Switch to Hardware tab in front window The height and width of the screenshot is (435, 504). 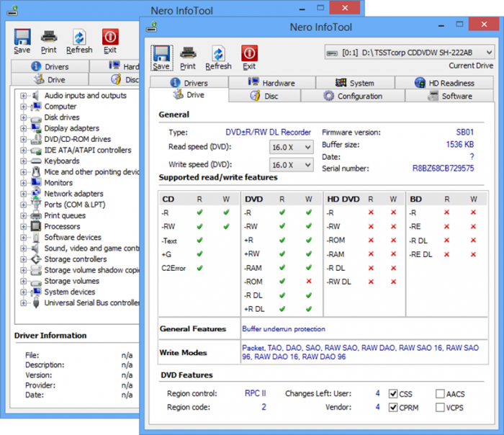272,83
